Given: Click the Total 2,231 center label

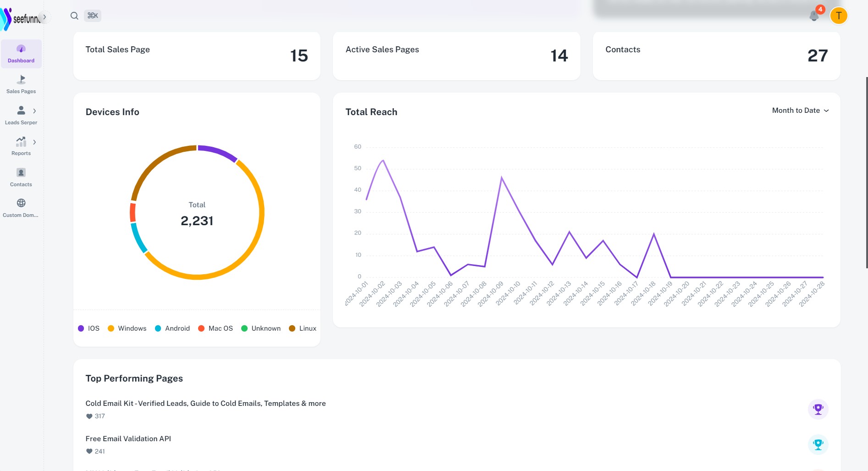Looking at the screenshot, I should [x=197, y=214].
